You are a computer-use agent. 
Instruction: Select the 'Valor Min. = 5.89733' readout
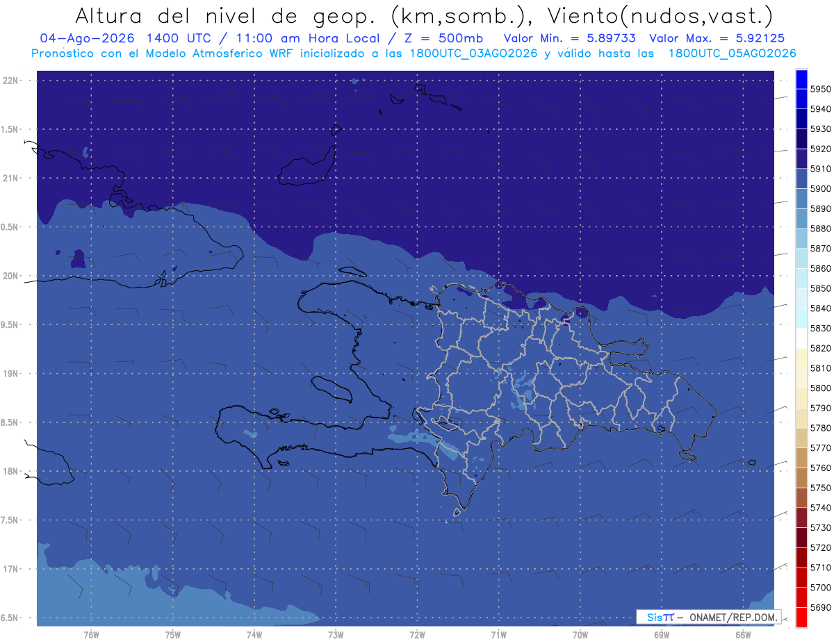[x=570, y=38]
